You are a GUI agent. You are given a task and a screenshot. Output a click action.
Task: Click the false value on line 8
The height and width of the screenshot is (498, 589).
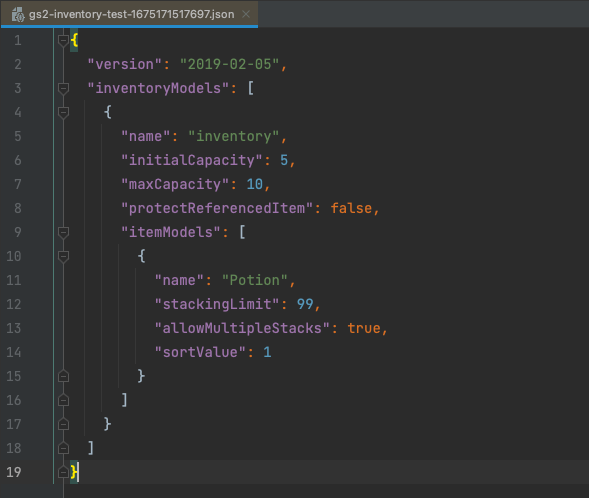pyautogui.click(x=351, y=208)
